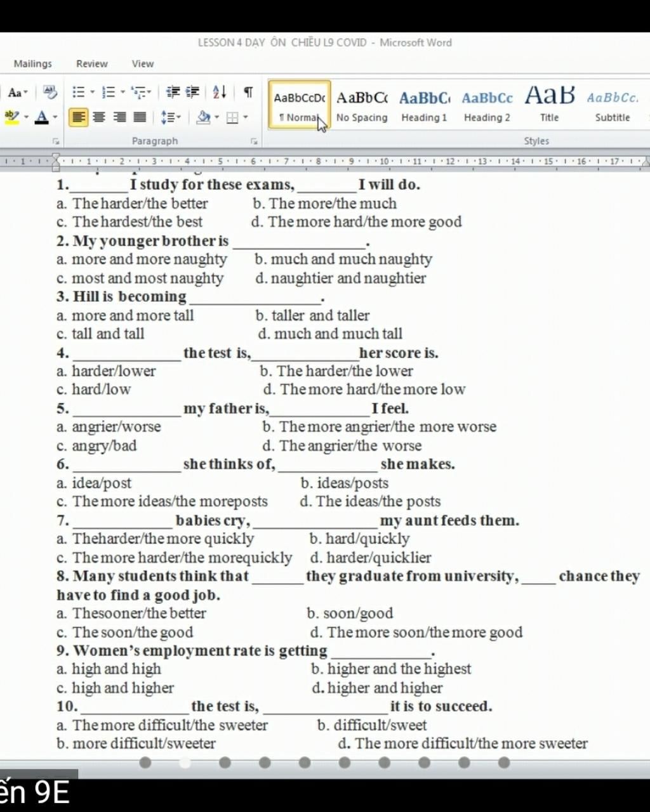This screenshot has width=650, height=812.
Task: Click answer "a. The harder/the better"
Action: point(132,204)
